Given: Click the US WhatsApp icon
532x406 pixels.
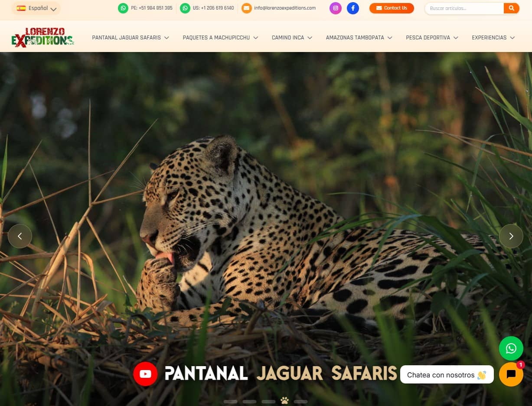Looking at the screenshot, I should click(x=185, y=8).
